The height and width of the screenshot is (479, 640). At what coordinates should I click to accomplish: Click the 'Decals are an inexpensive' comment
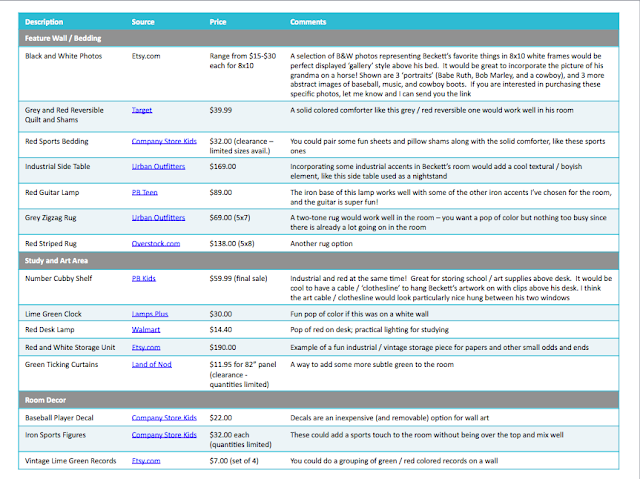pos(389,418)
